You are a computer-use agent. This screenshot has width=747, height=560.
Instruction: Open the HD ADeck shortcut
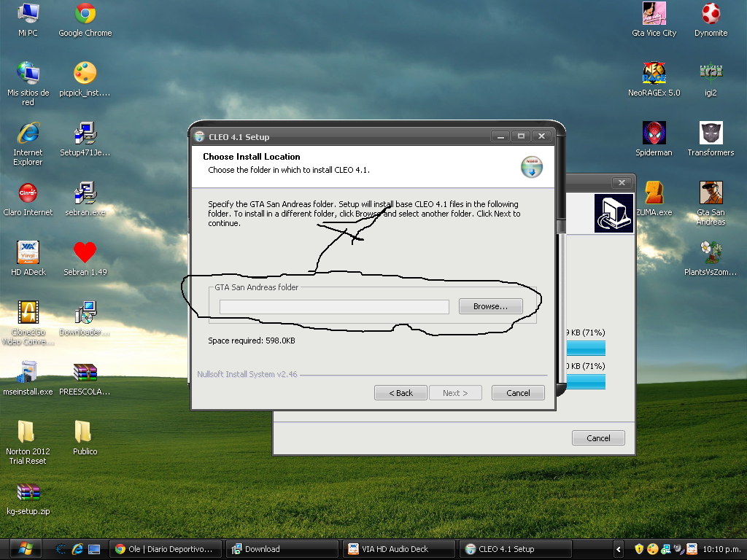(x=28, y=259)
